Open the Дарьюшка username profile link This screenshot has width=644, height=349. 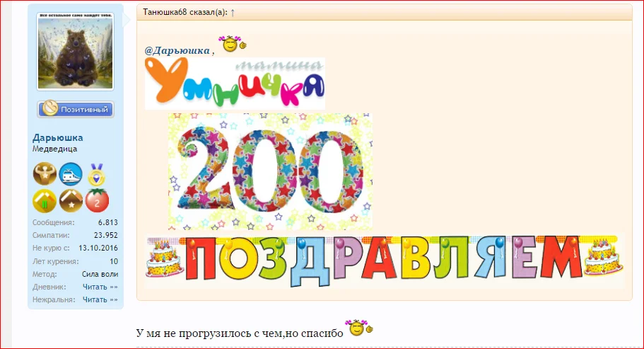[x=57, y=138]
